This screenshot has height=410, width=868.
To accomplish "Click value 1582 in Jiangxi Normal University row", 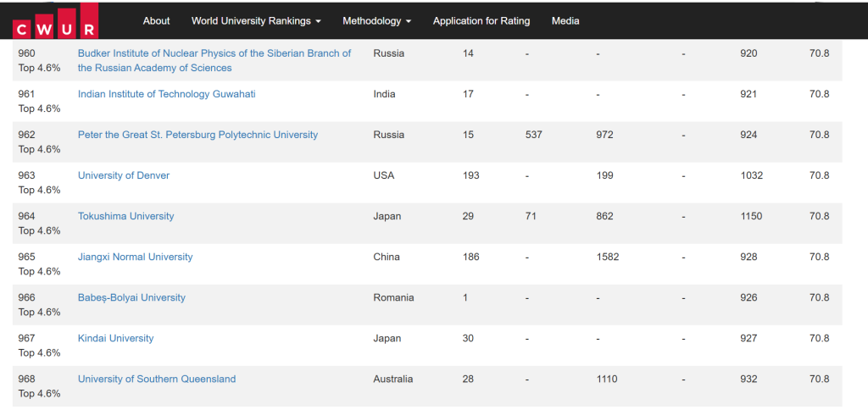I will 607,257.
